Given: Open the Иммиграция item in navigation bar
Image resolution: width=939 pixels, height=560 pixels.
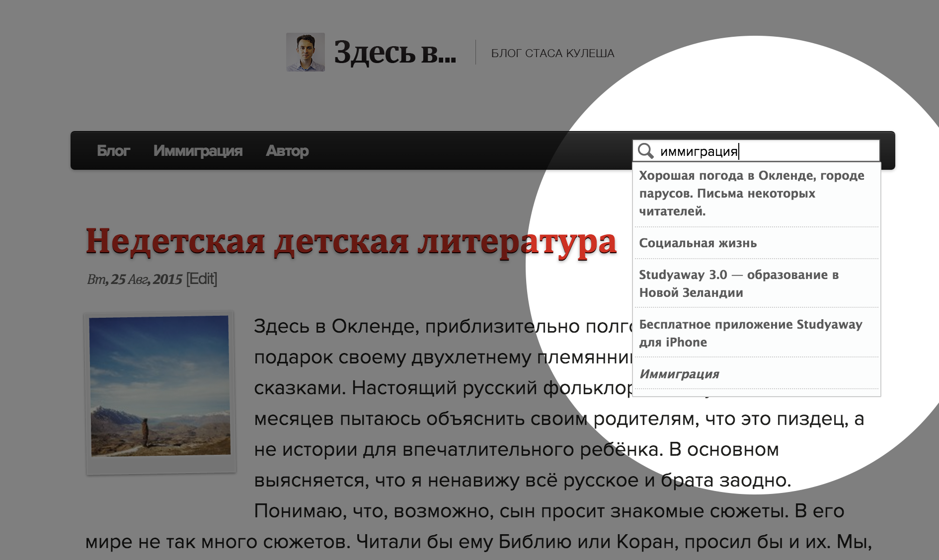Looking at the screenshot, I should [x=198, y=150].
